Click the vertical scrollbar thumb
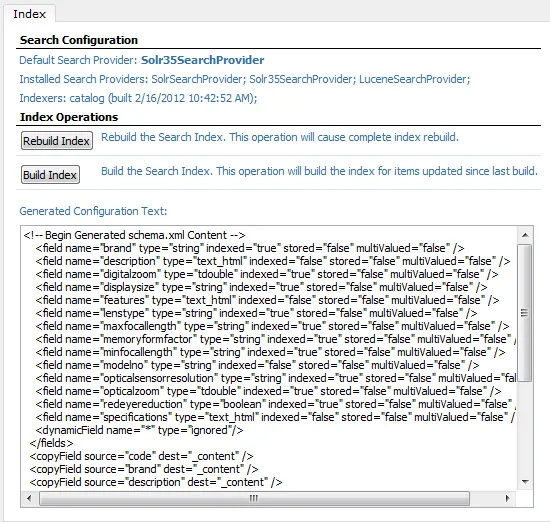 point(525,313)
